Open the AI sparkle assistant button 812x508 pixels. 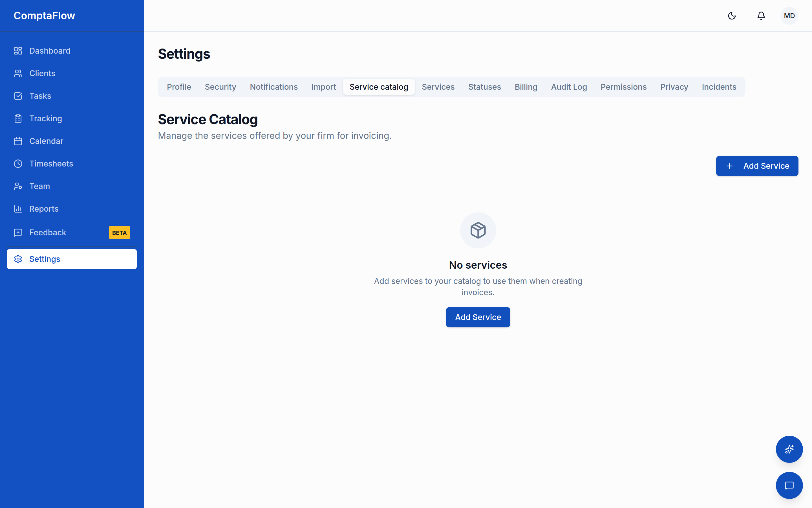tap(789, 449)
